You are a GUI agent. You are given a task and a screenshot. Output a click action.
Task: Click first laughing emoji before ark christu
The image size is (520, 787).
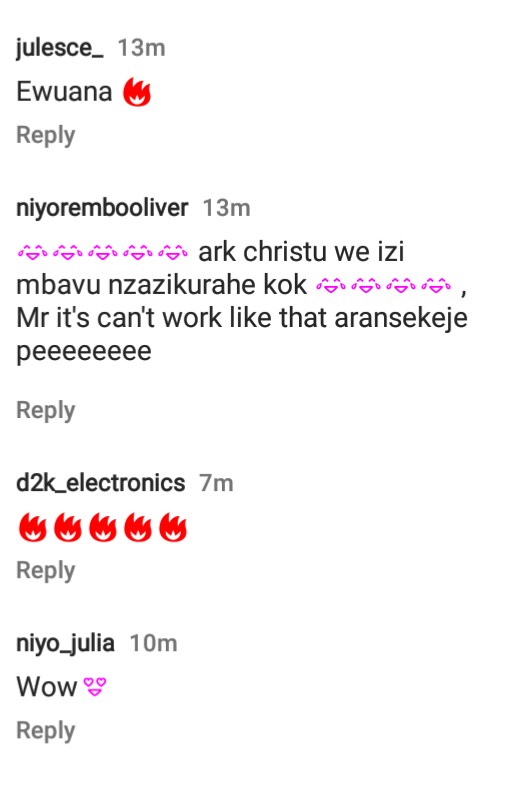33,252
